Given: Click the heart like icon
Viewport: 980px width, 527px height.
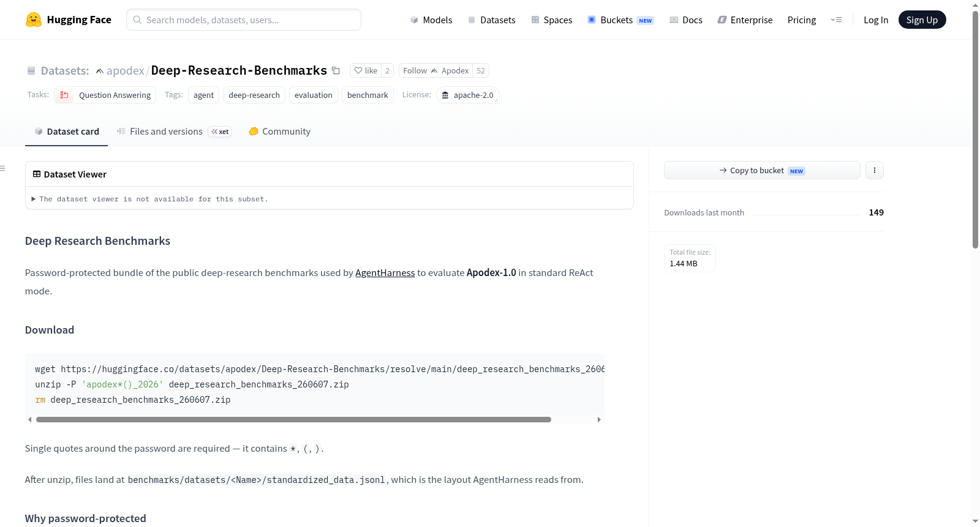Looking at the screenshot, I should pos(358,70).
